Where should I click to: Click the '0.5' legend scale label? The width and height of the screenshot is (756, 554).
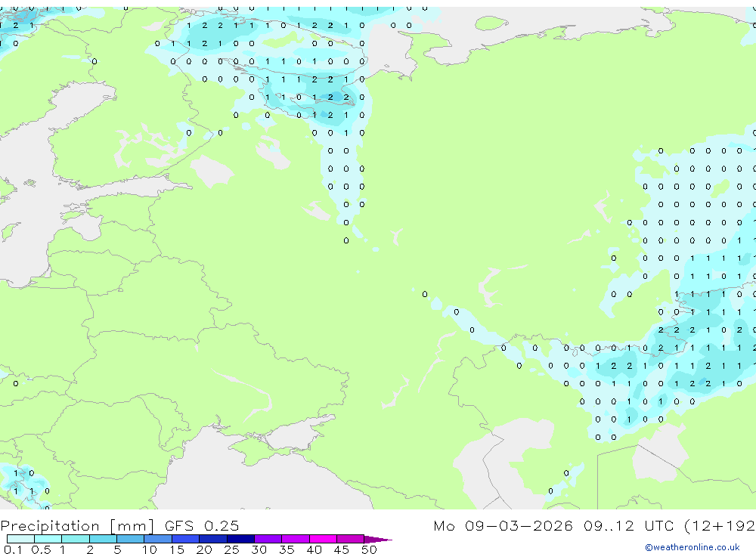click(x=41, y=549)
